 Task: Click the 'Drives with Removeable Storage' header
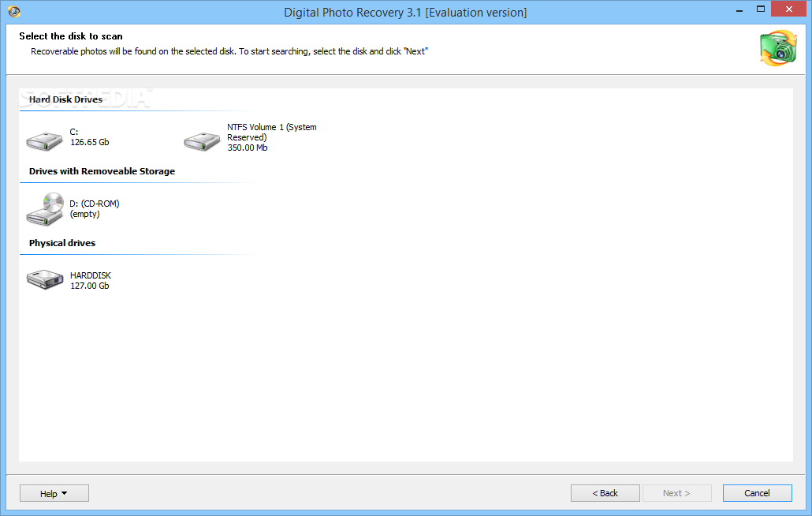point(102,171)
